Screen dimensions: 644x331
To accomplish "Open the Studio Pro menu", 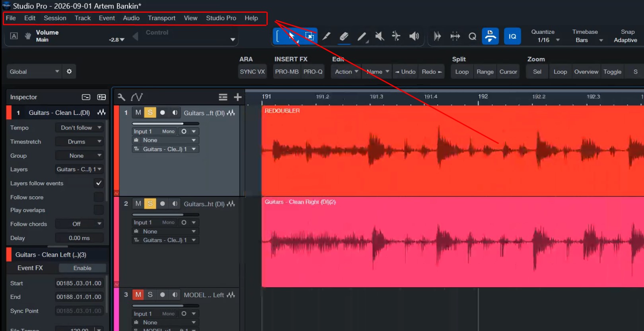I will point(221,18).
